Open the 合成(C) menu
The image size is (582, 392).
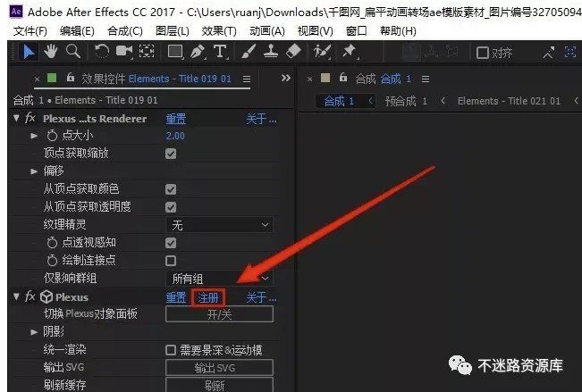pos(125,31)
